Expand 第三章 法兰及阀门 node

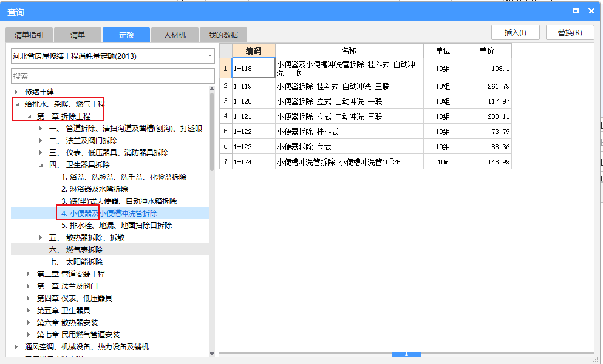click(29, 286)
